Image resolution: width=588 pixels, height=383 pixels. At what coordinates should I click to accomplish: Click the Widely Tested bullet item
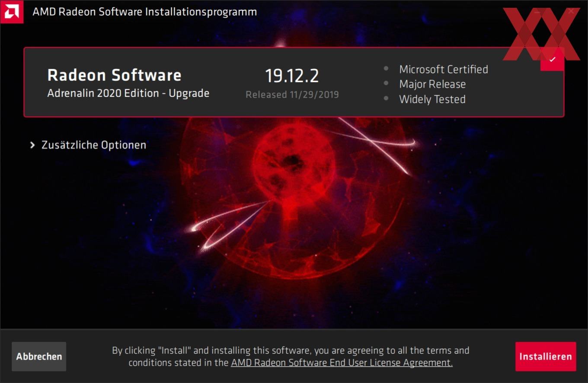(x=432, y=99)
